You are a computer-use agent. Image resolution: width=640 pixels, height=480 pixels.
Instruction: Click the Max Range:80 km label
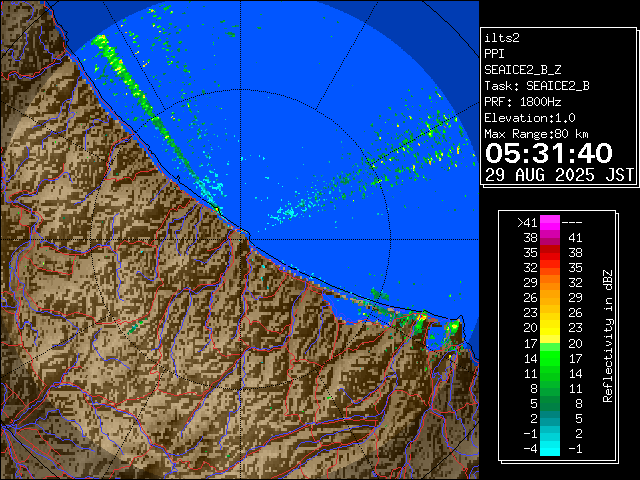[x=536, y=134]
